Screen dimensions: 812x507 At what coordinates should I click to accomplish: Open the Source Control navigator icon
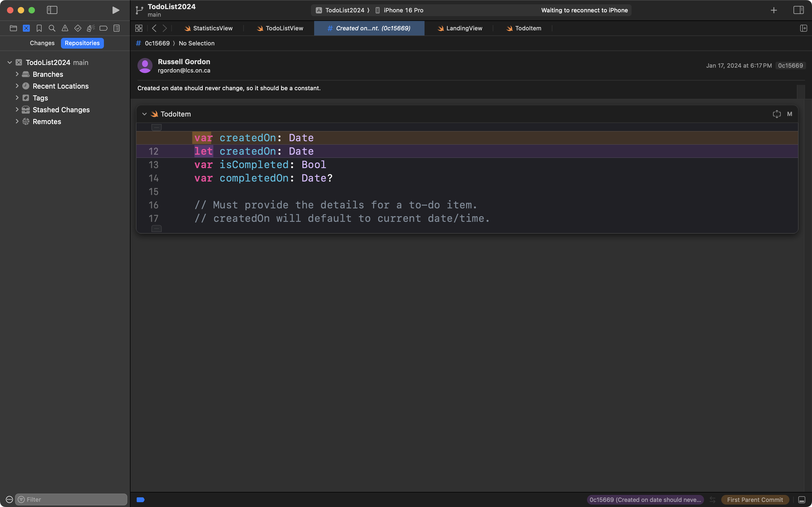pos(26,28)
